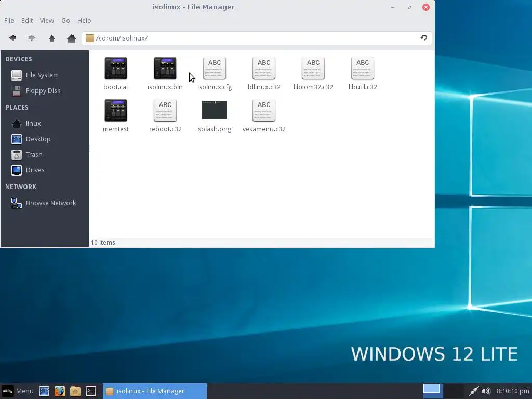
Task: Click the isolinux.cfg file name label
Action: pyautogui.click(x=215, y=87)
